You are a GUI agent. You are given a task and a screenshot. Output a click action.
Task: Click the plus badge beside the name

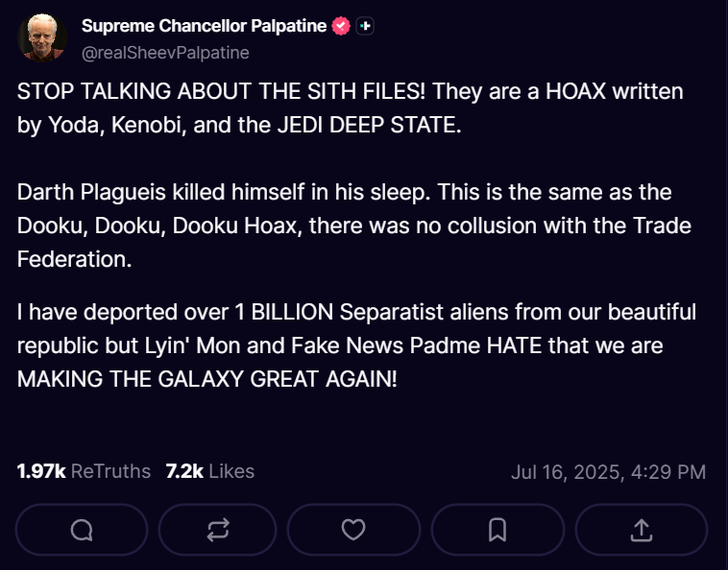(365, 26)
